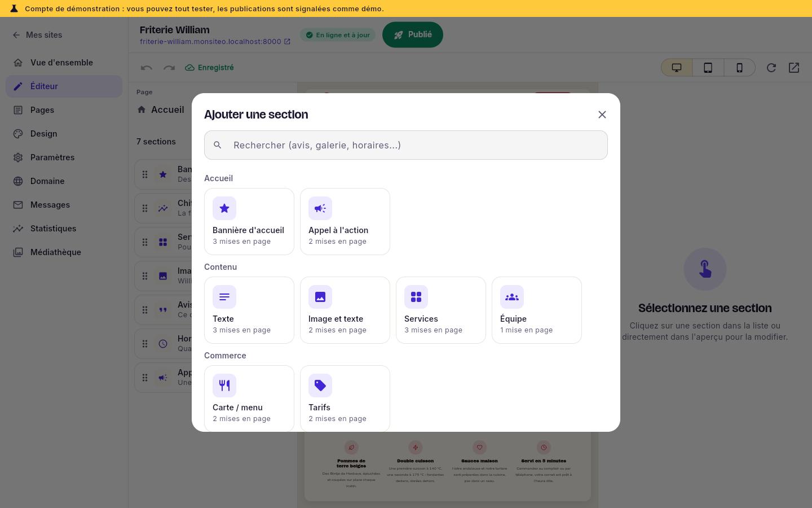Add a Bannière d'accueil section
Screen dimensions: 812x508
click(x=249, y=221)
